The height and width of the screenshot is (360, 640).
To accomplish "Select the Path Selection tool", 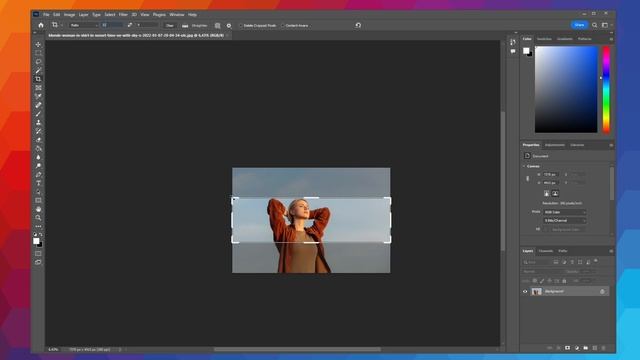I will [38, 192].
